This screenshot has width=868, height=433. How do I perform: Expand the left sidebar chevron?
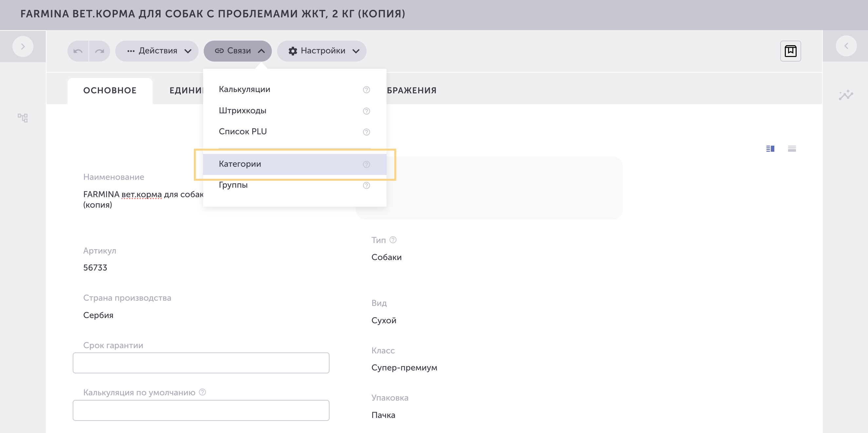click(23, 46)
